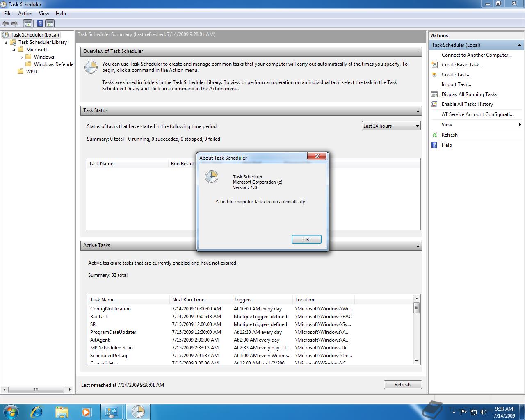
Task: Click the Forward arrow toolbar icon
Action: [15, 24]
